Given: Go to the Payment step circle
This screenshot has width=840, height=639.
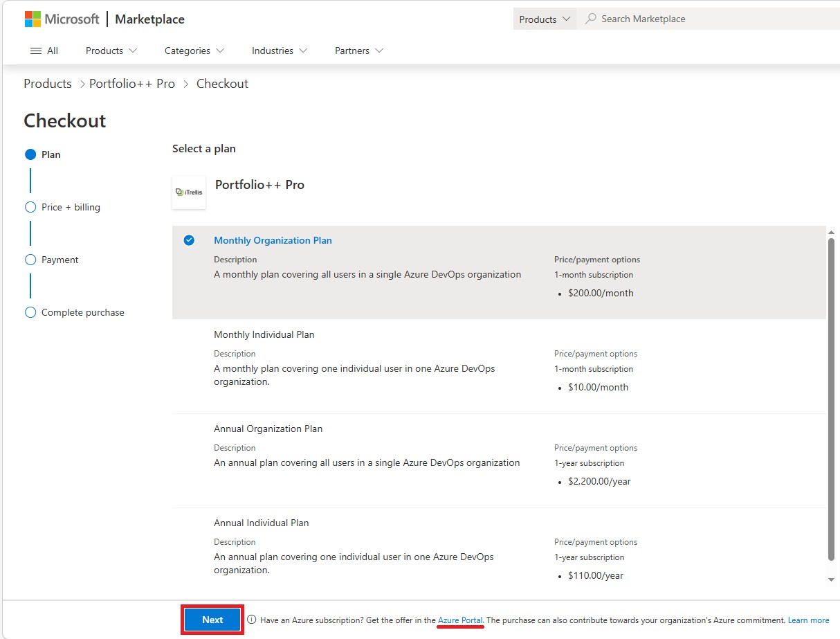Looking at the screenshot, I should (30, 260).
